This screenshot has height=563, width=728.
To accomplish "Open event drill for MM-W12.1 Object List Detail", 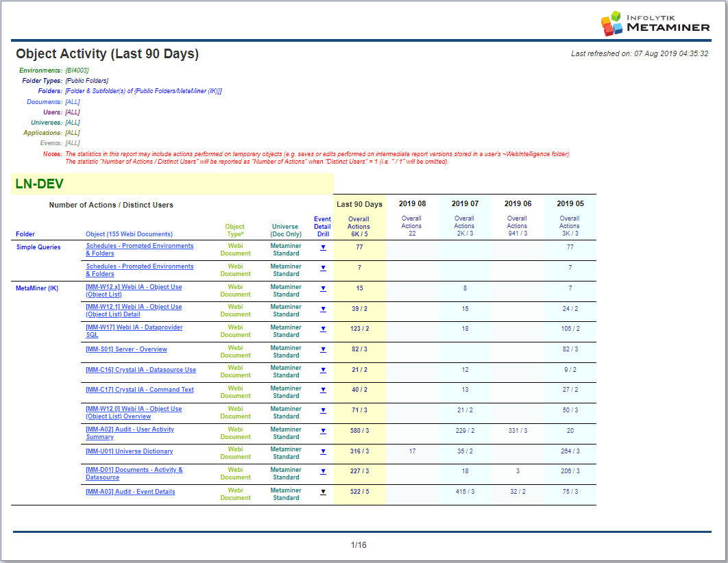I will pos(323,309).
